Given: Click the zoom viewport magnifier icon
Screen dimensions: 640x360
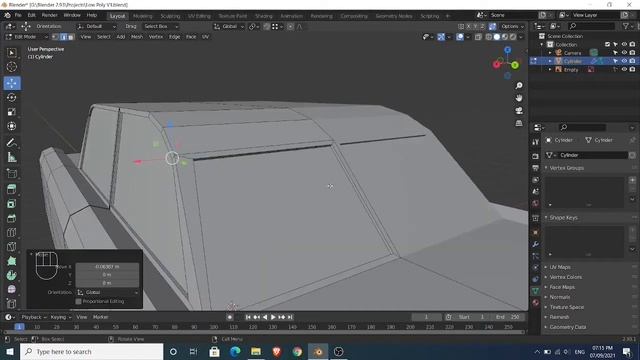Looking at the screenshot, I should tap(519, 86).
